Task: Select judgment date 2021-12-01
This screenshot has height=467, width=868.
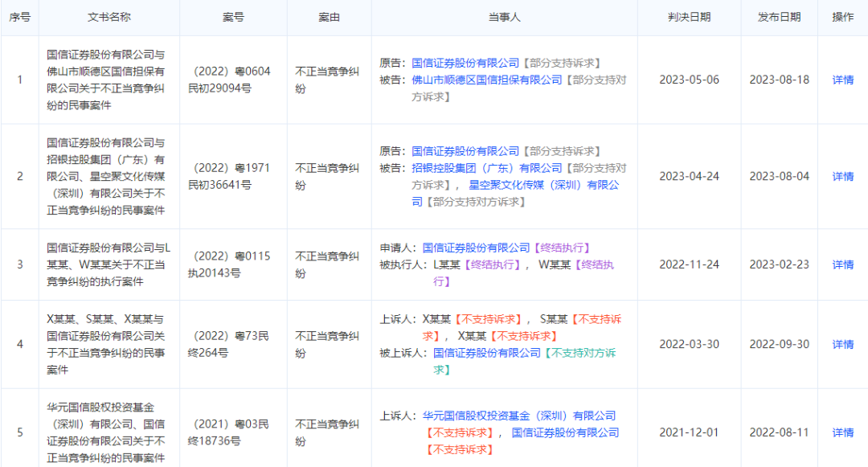Action: [x=690, y=432]
